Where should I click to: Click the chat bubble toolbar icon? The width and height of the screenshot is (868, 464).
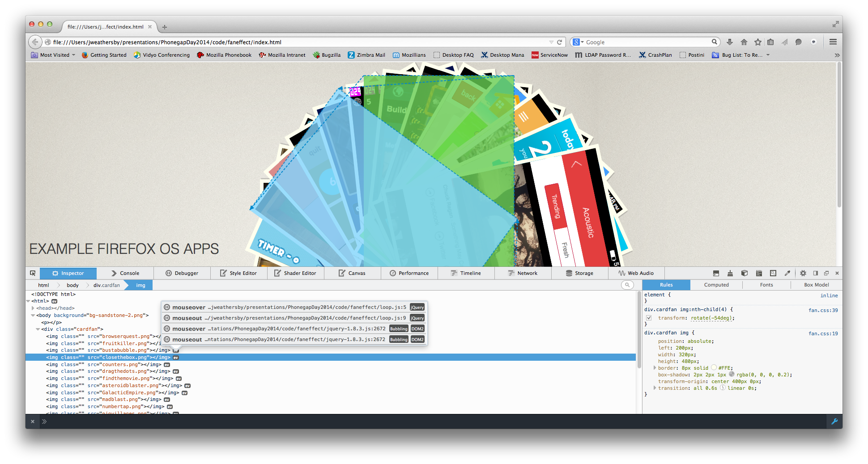pyautogui.click(x=799, y=42)
